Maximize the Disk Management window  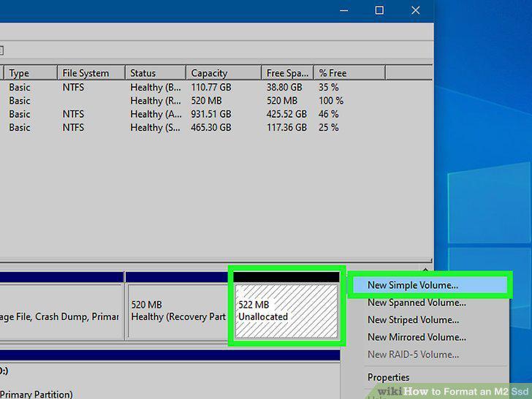(x=379, y=10)
